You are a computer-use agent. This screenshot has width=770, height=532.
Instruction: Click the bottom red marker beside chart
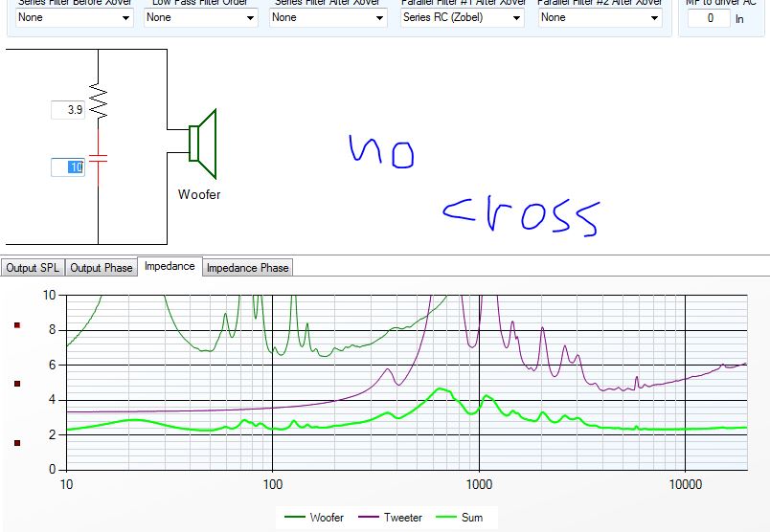(17, 443)
